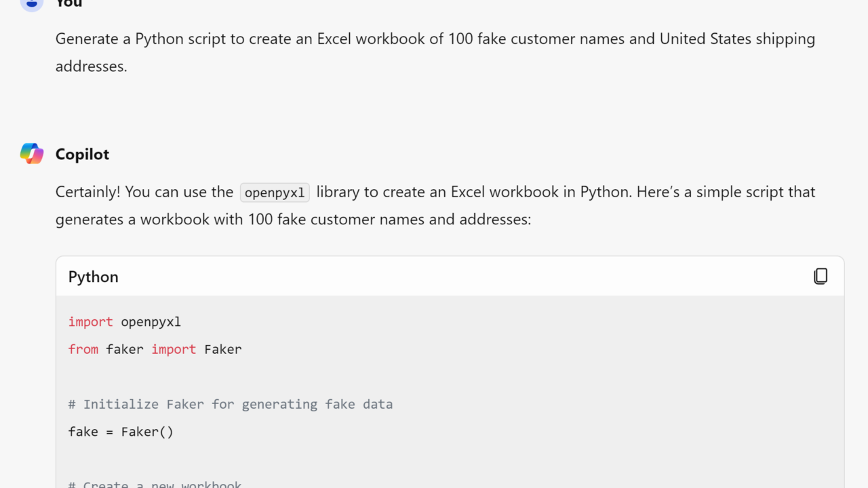Screen dimensions: 868x488
Task: Click the Python code block header label
Action: pyautogui.click(x=94, y=277)
